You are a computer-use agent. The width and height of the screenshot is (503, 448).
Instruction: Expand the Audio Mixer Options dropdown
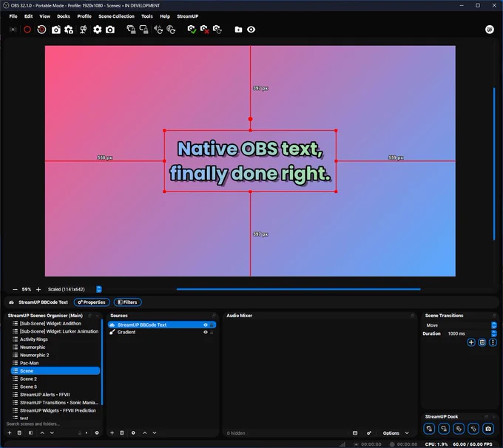click(x=396, y=433)
